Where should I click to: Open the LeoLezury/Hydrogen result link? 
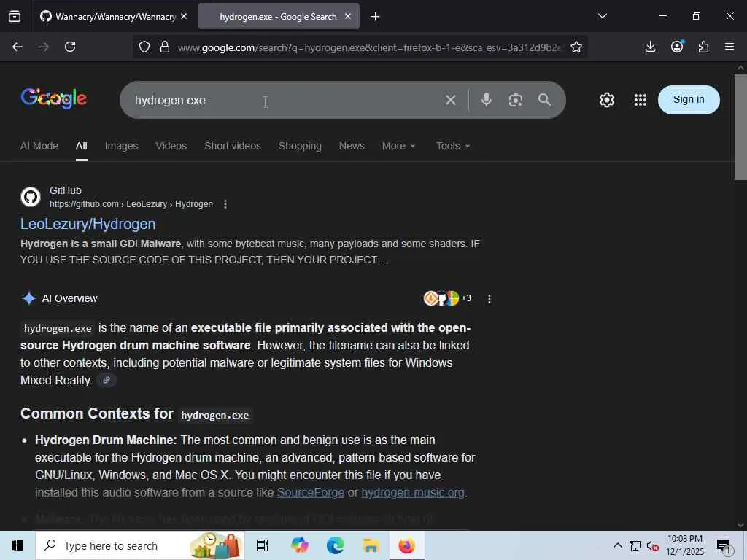pyautogui.click(x=88, y=224)
